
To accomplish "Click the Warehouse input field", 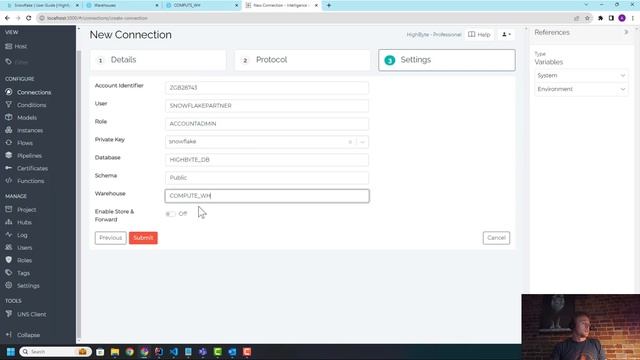I will click(x=267, y=196).
